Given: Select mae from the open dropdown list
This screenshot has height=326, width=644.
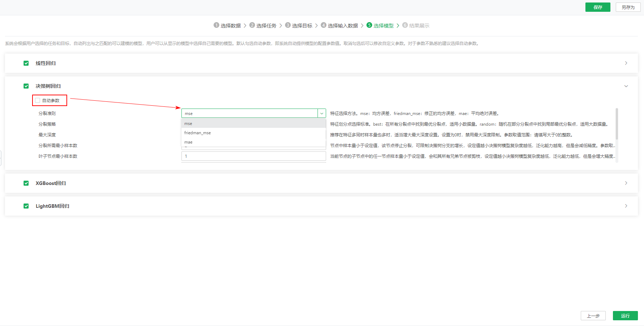Looking at the screenshot, I should tap(188, 142).
